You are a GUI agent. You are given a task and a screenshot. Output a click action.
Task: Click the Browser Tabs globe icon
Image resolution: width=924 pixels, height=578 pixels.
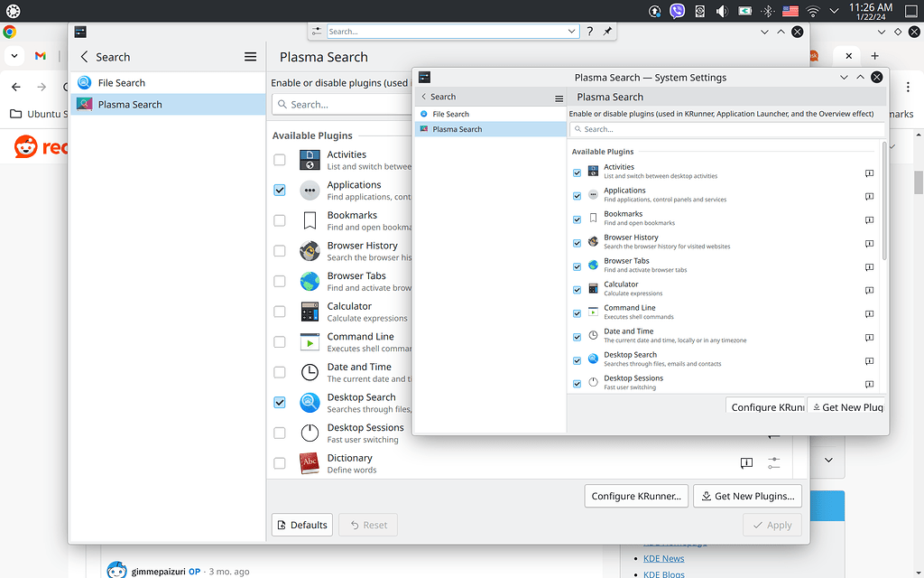coord(310,281)
